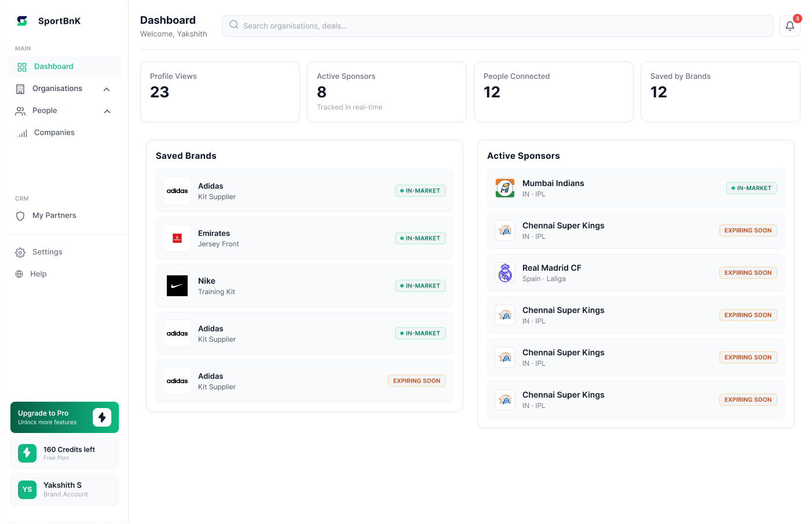This screenshot has height=524, width=812.
Task: Click Emirates IN-MARKET badge
Action: pos(420,238)
